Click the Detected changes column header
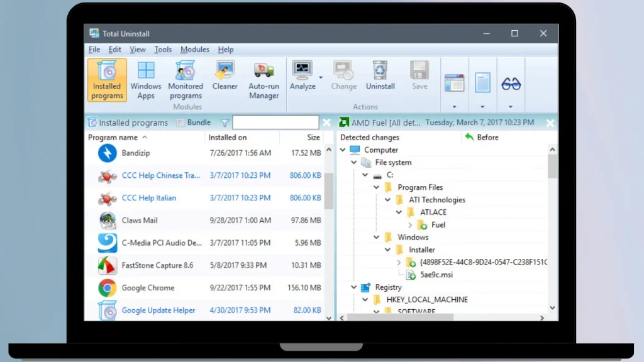 399,138
